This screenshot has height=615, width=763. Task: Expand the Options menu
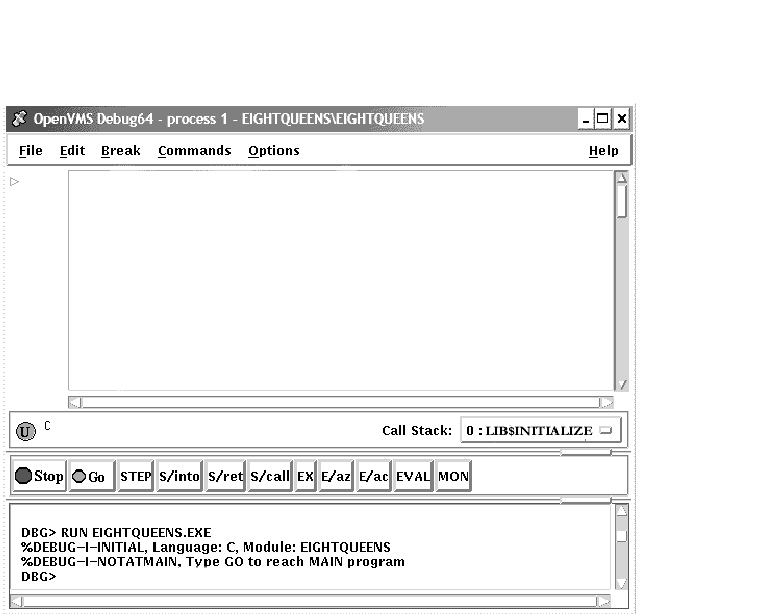pyautogui.click(x=273, y=151)
